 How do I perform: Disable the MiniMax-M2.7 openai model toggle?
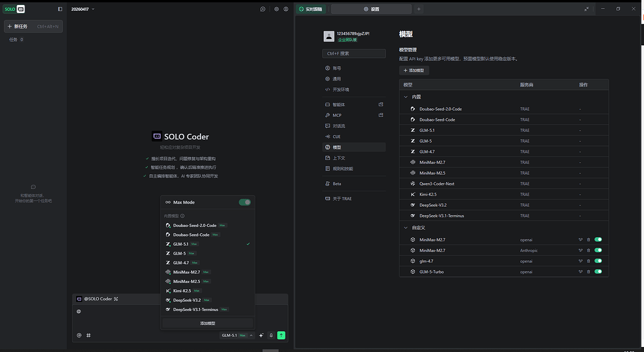(x=598, y=239)
